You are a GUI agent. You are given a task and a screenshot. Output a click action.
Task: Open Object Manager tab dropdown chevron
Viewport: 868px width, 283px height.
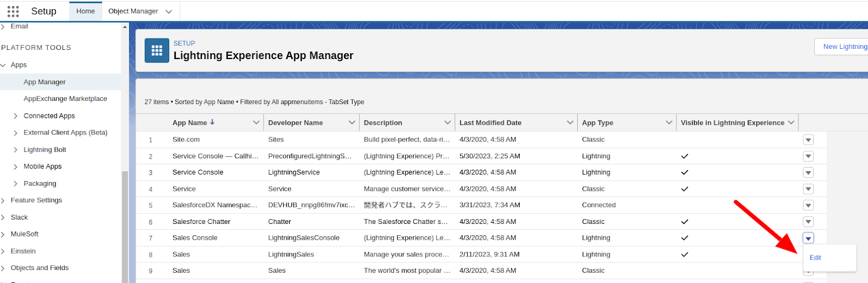click(x=169, y=11)
